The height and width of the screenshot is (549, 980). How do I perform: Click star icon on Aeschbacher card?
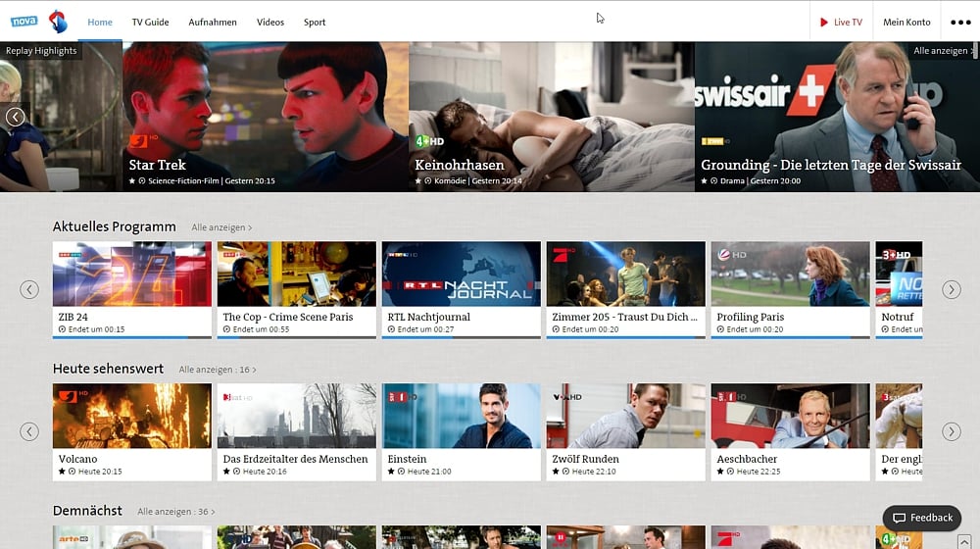720,472
